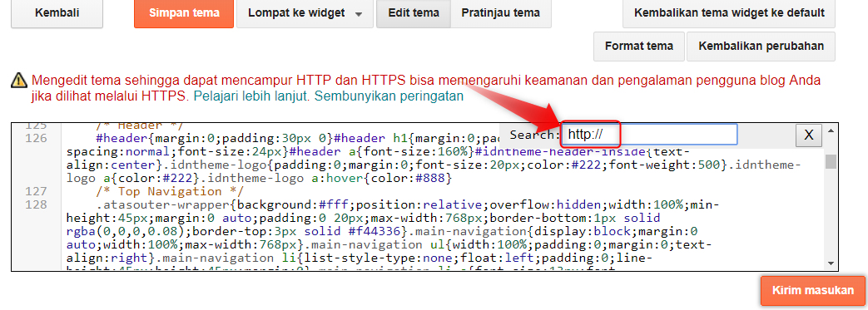Click the Format tema button
Image resolution: width=868 pixels, height=310 pixels.
click(x=639, y=47)
